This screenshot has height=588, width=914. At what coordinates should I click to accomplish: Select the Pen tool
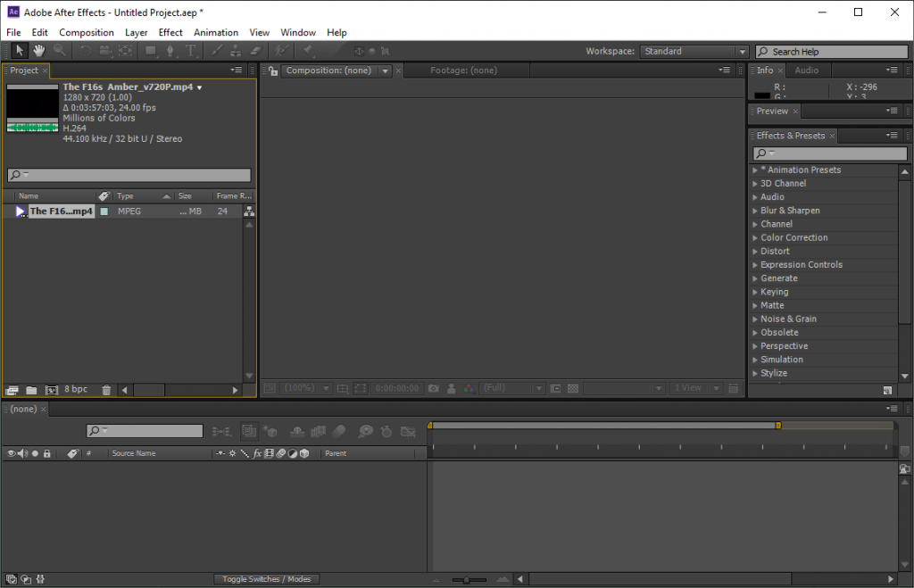pyautogui.click(x=170, y=51)
